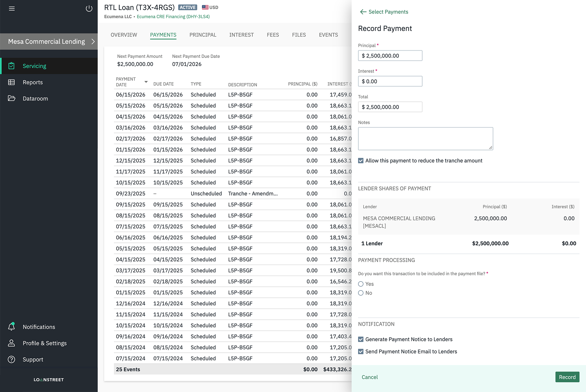Viewport: 586px width, 392px height.
Task: Click the power logout icon
Action: [89, 9]
